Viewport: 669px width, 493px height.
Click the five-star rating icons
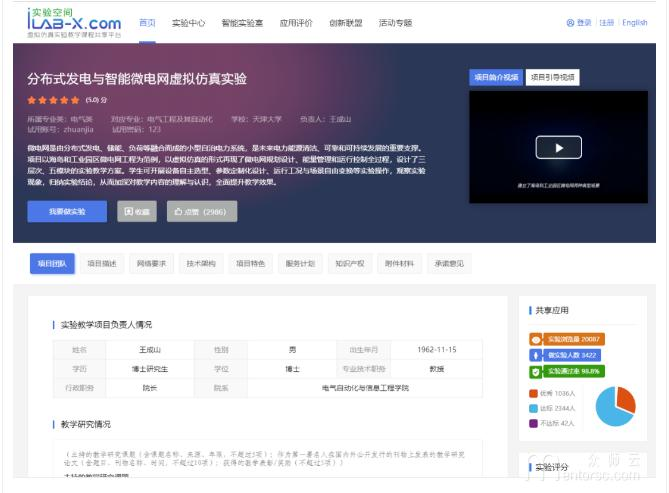pyautogui.click(x=54, y=100)
